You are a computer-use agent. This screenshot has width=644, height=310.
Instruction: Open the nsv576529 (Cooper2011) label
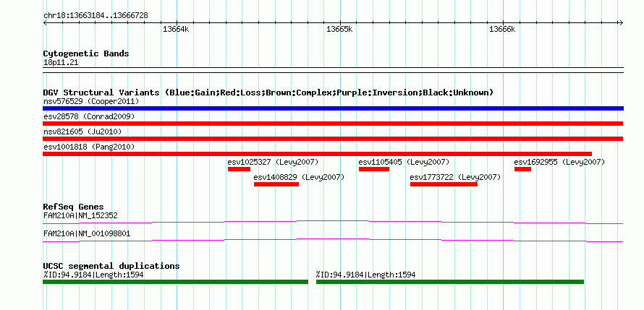point(91,101)
